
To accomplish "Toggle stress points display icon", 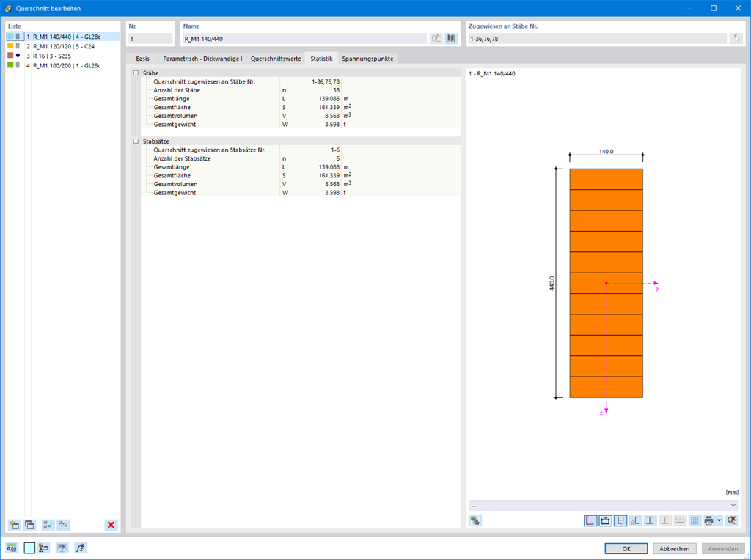I will 590,520.
